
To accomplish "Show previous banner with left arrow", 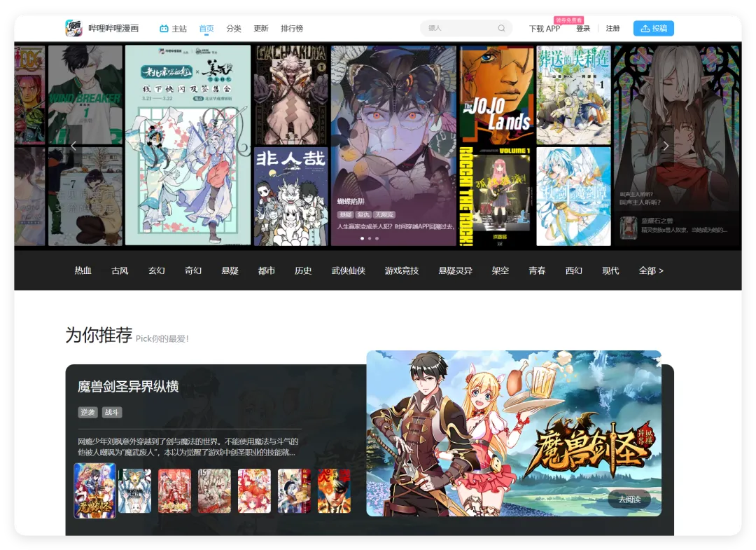I will (73, 145).
